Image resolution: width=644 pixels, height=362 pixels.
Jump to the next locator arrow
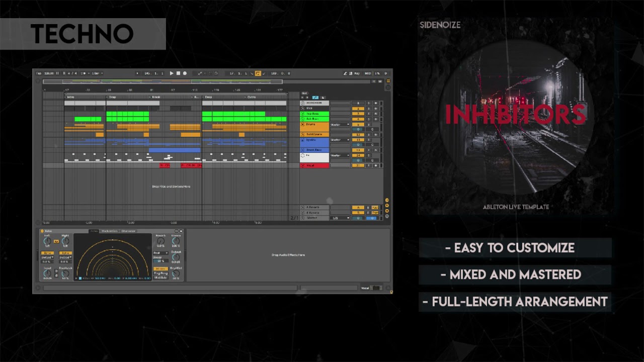coord(307,98)
